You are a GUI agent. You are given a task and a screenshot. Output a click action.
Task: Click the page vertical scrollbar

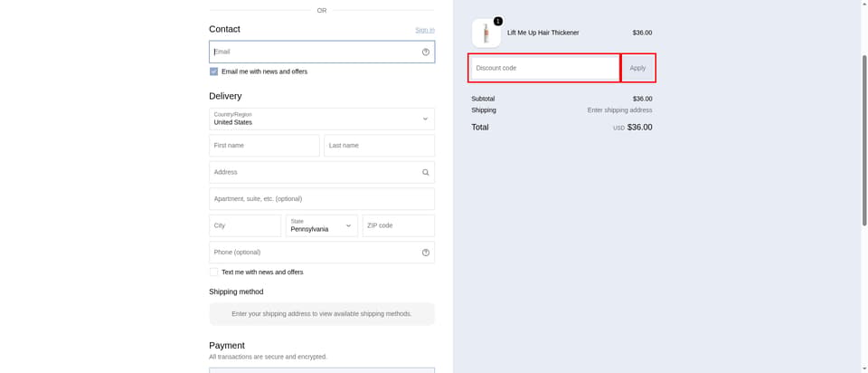[x=864, y=140]
